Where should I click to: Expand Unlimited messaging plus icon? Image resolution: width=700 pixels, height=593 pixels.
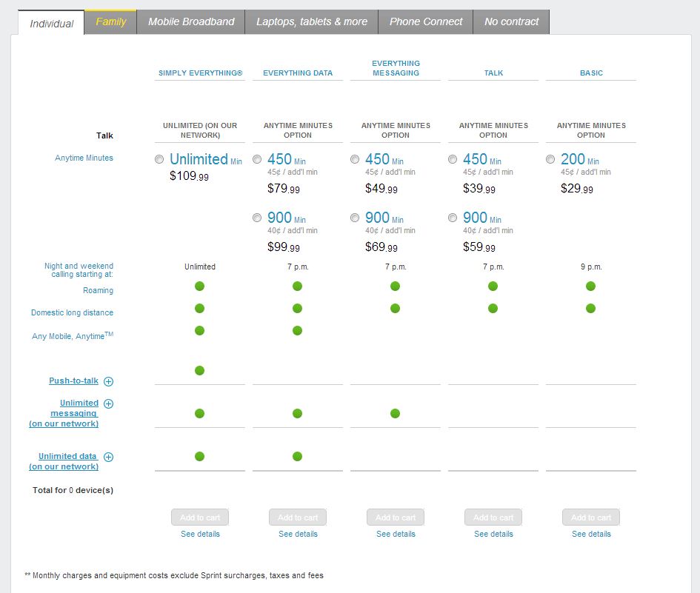109,403
